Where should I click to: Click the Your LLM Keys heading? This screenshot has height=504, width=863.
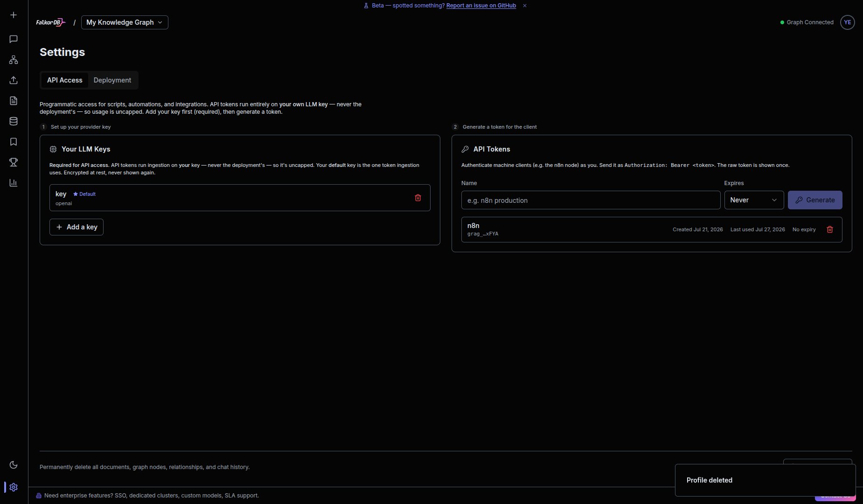[86, 149]
